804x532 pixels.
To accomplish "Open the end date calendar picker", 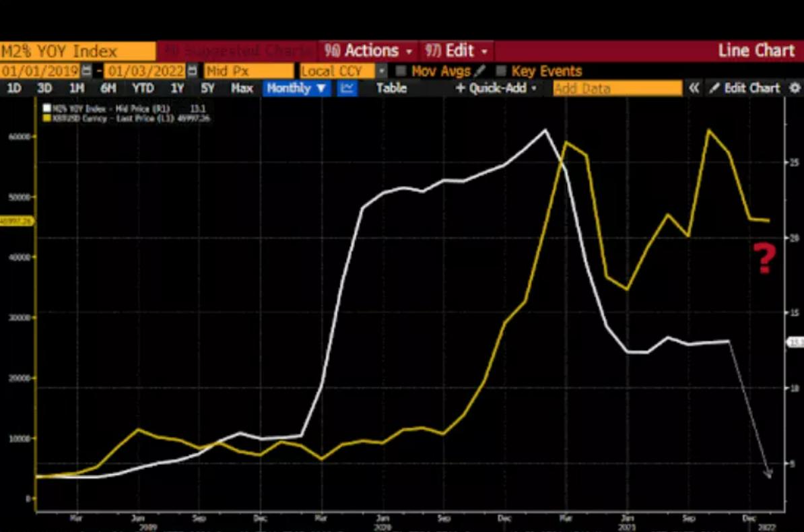I will pos(193,71).
